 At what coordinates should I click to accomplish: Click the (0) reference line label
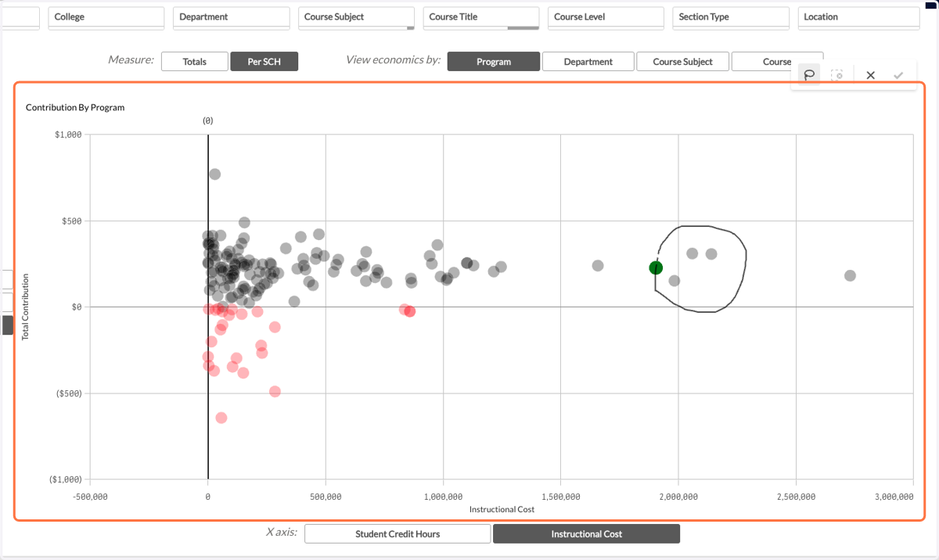click(207, 121)
